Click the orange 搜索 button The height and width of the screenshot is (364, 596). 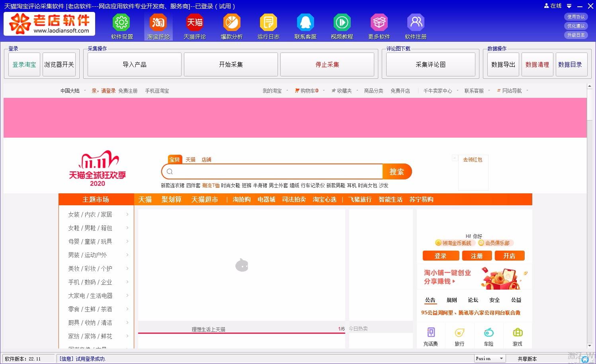click(x=397, y=171)
